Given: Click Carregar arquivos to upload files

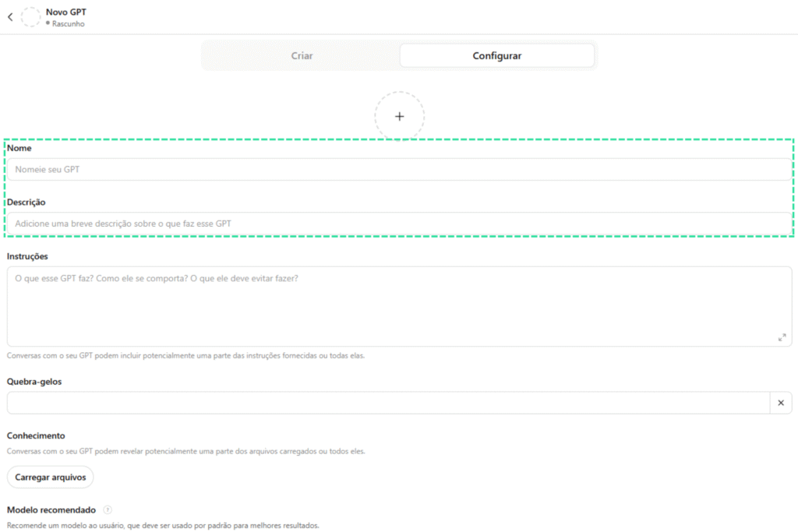Looking at the screenshot, I should coord(51,477).
